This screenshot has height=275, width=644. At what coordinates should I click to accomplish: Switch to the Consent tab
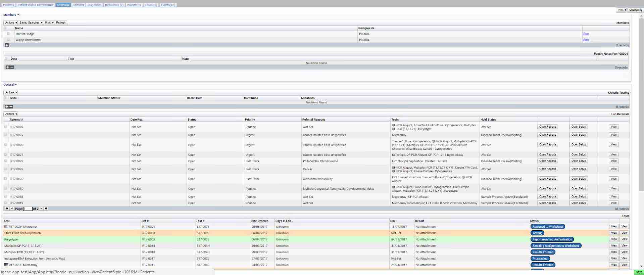pos(78,5)
